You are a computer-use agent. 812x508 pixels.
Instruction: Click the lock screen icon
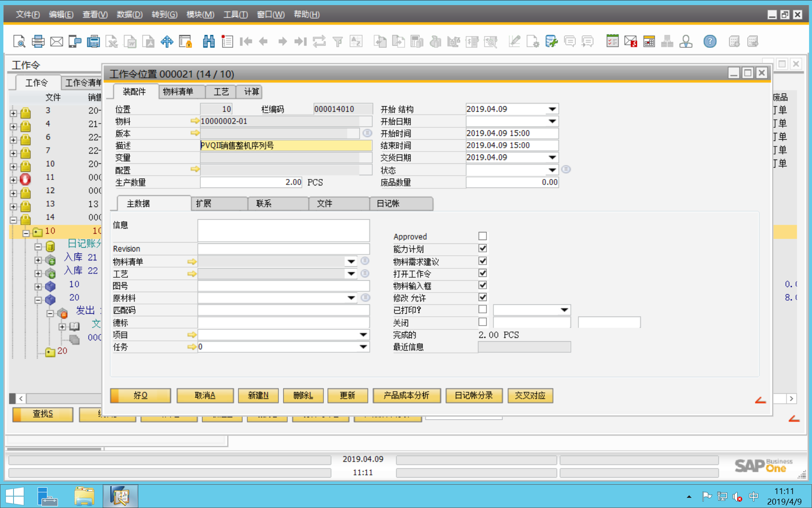tap(186, 41)
